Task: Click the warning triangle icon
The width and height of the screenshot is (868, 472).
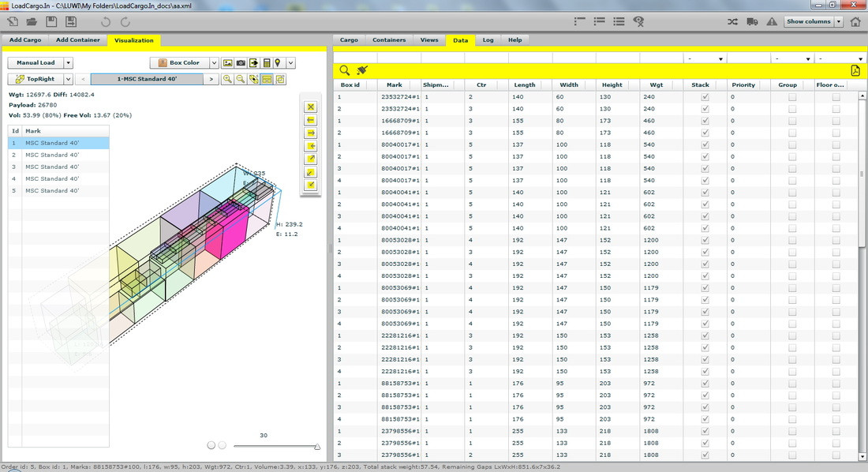Action: (x=772, y=21)
